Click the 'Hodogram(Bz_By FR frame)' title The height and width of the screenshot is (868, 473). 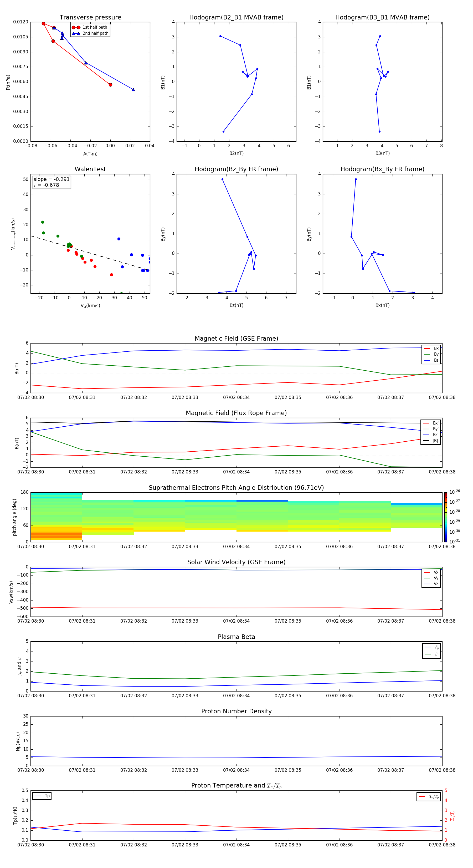(236, 169)
